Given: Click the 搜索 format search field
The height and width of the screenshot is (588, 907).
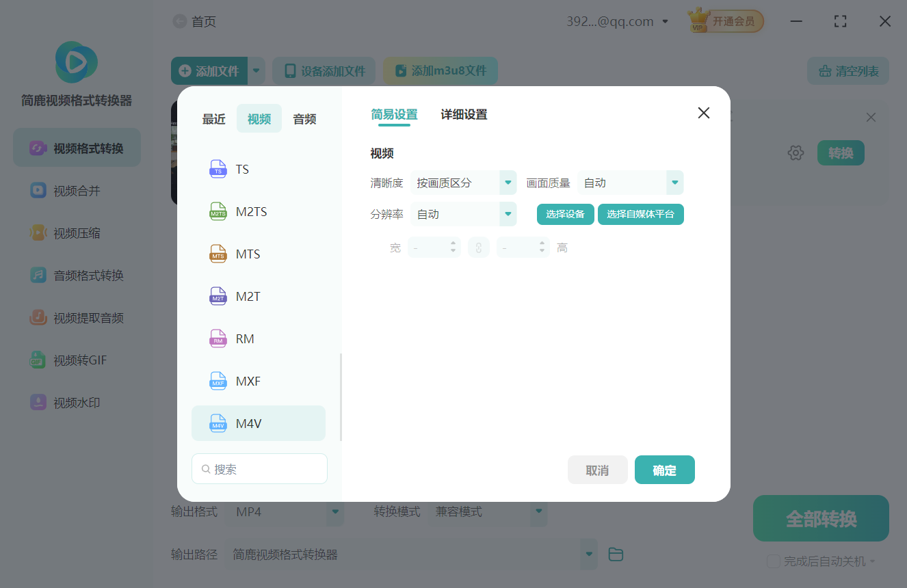Looking at the screenshot, I should 259,468.
